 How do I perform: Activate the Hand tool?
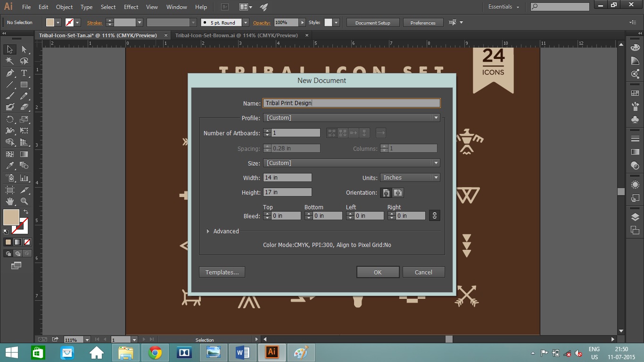point(9,201)
